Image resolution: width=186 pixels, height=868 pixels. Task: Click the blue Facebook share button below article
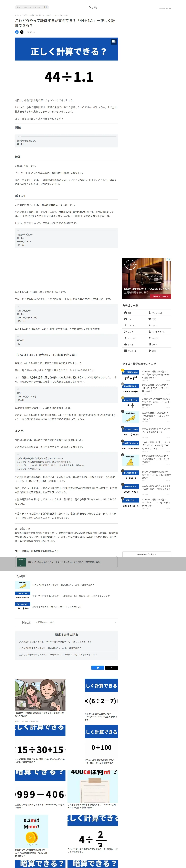(98, 667)
